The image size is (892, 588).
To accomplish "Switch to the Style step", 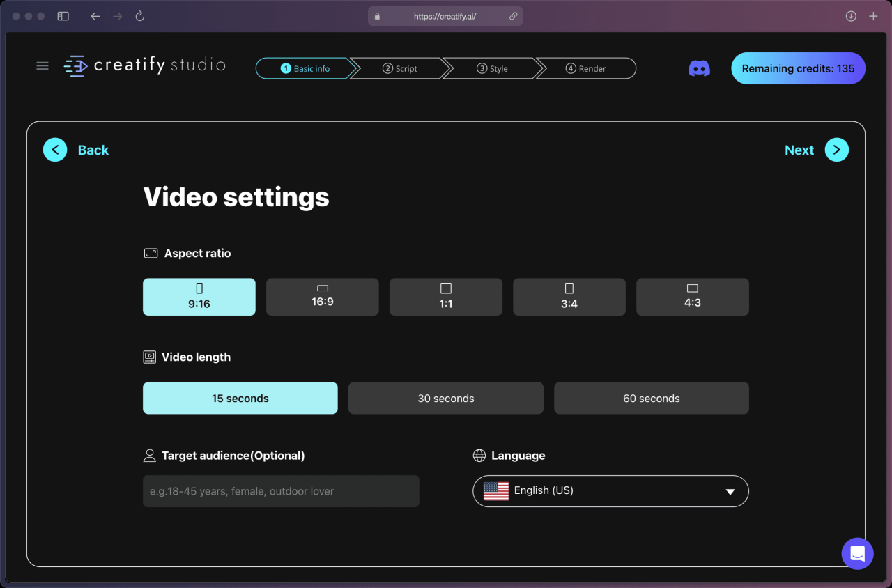I will click(493, 68).
